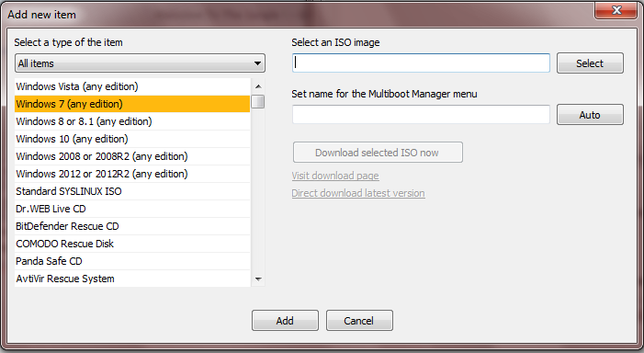644x353 pixels.
Task: Close the 'Add new item' dialog
Action: pos(616,10)
